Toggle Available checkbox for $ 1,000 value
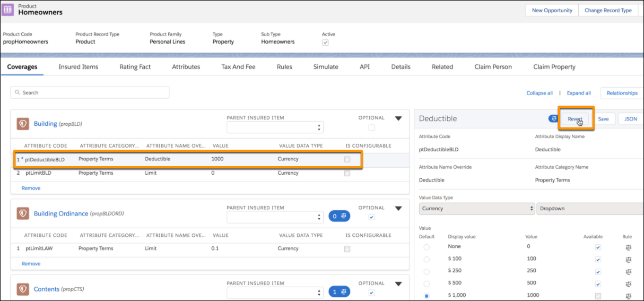Image resolution: width=644 pixels, height=301 pixels. coord(598,296)
